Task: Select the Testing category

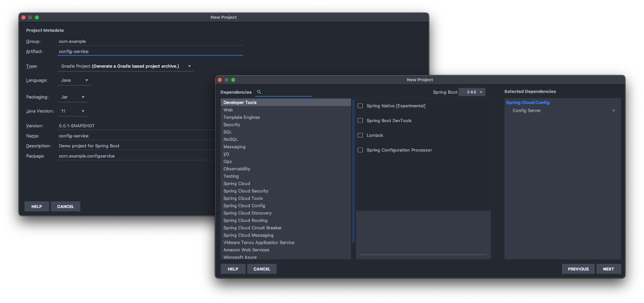Action: coord(286,176)
